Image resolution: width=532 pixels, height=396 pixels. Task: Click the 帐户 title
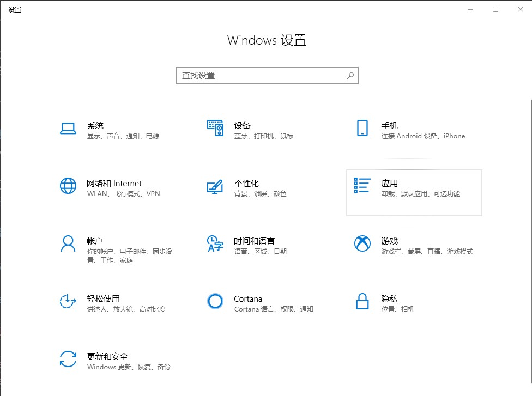[x=95, y=241]
